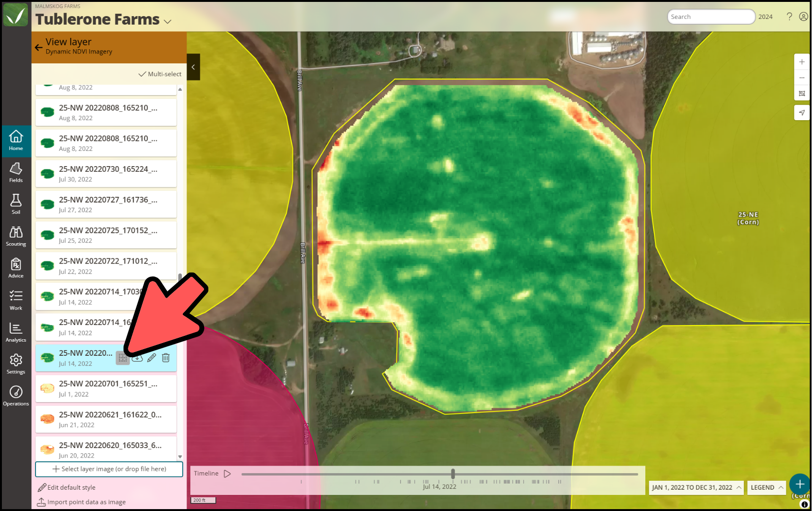This screenshot has width=812, height=511.
Task: Click the timeline slider handle at Jul 14
Action: [x=453, y=474]
